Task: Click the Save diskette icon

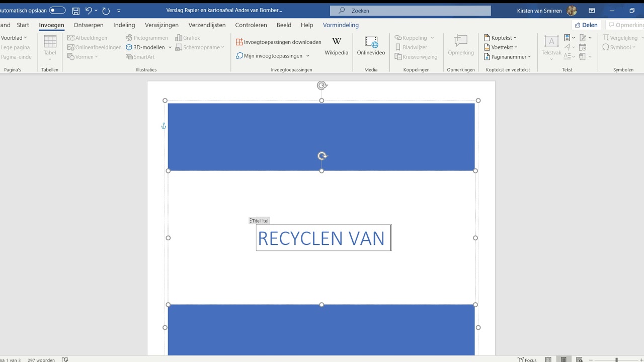Action: coord(76,11)
